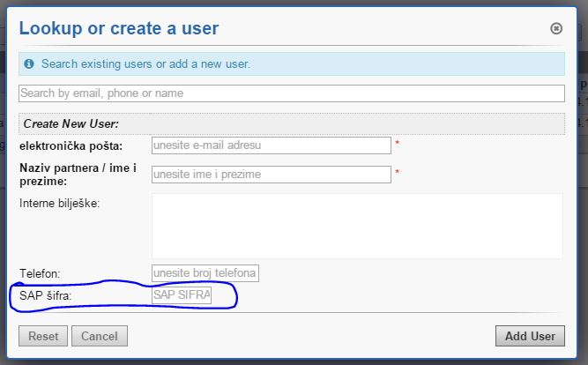The height and width of the screenshot is (365, 588).
Task: Click the elektronička pošta email input
Action: pos(272,145)
